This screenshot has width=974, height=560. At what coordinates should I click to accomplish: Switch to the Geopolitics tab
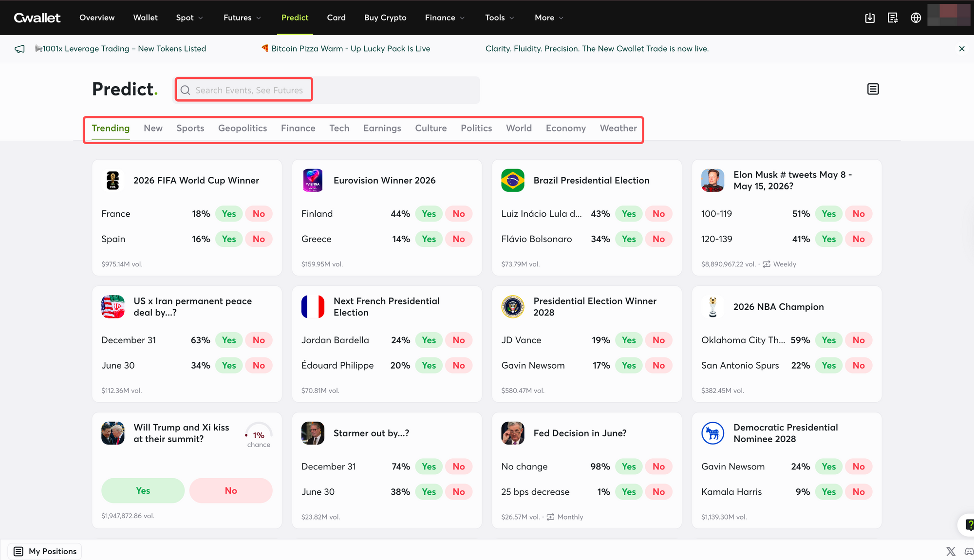tap(243, 128)
